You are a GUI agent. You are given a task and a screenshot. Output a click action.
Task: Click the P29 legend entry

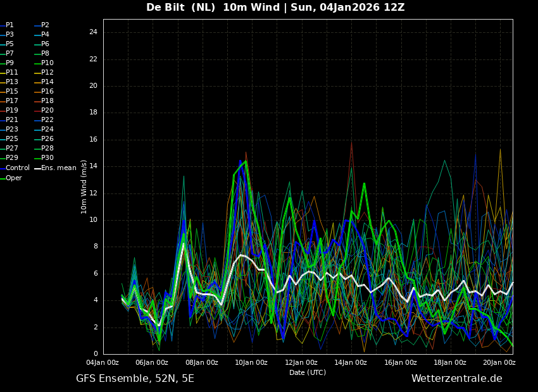point(9,157)
